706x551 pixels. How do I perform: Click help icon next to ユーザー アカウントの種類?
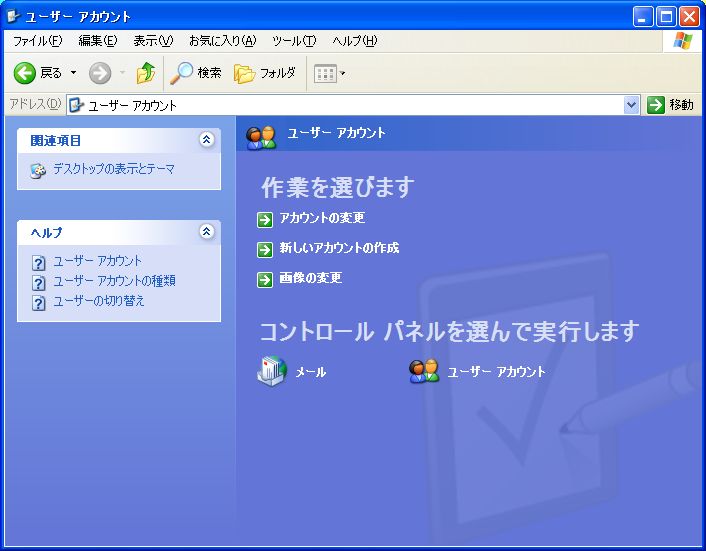(x=39, y=282)
